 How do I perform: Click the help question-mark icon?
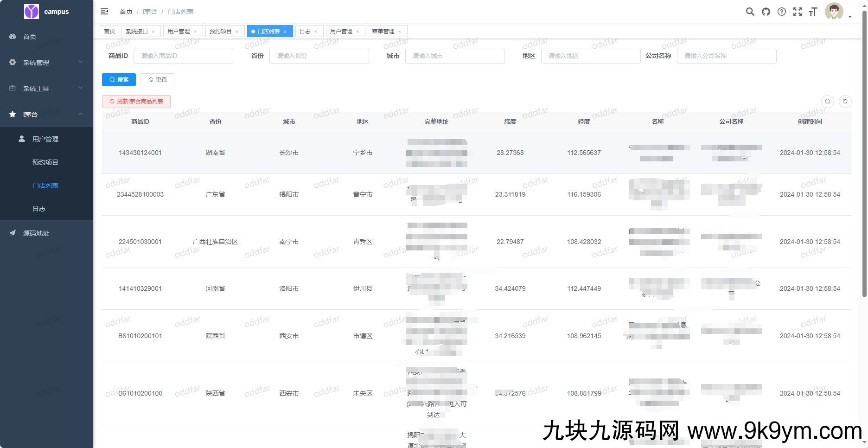coord(782,12)
